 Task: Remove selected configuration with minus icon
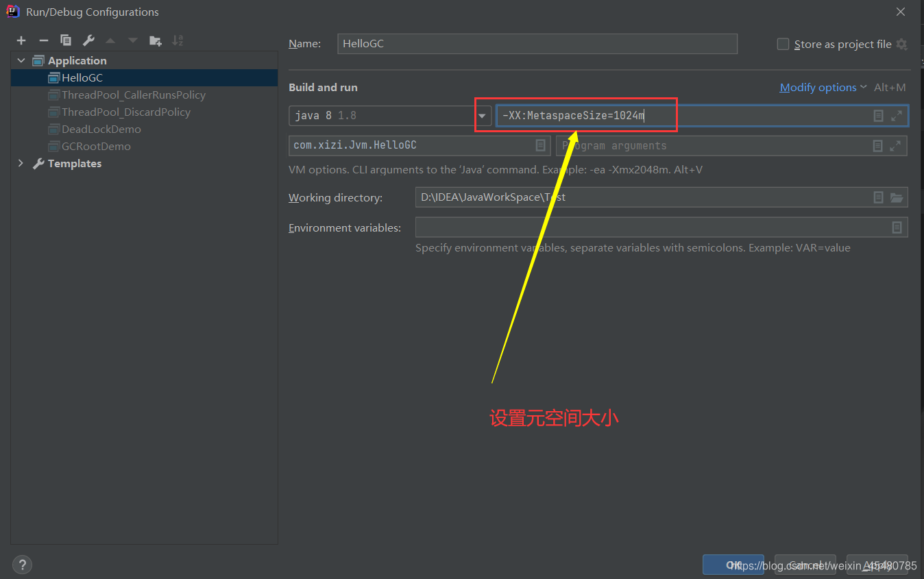pyautogui.click(x=43, y=40)
